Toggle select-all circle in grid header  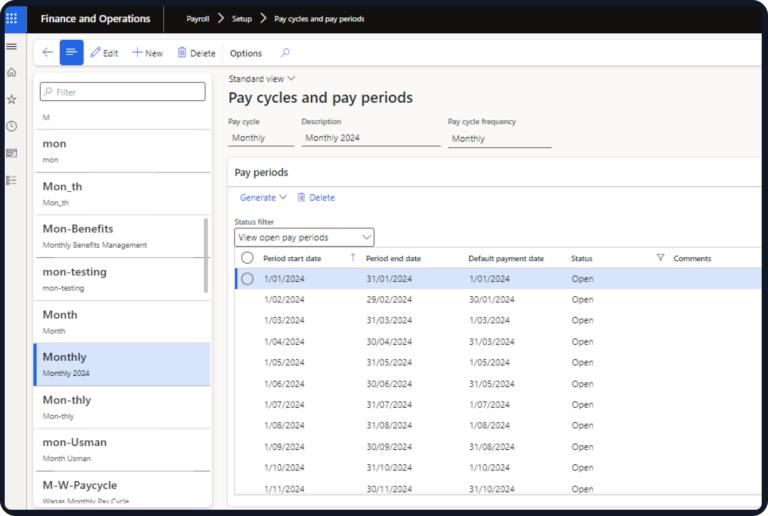click(247, 258)
